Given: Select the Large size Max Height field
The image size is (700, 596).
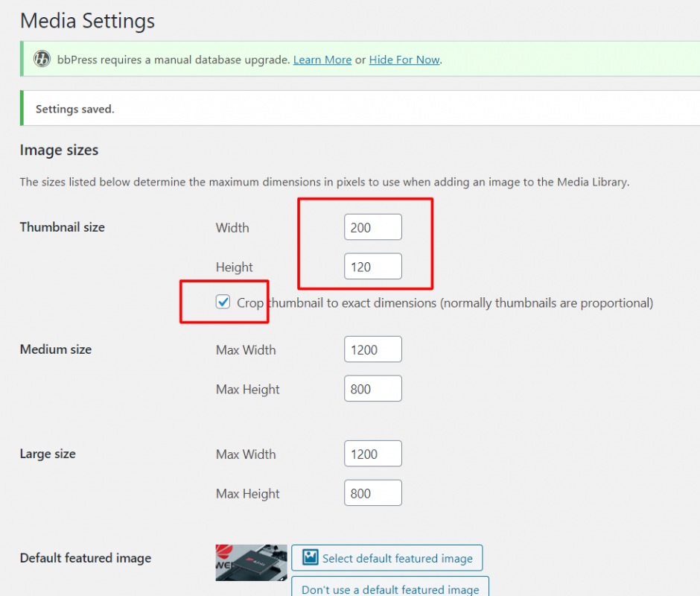Looking at the screenshot, I should tap(372, 493).
